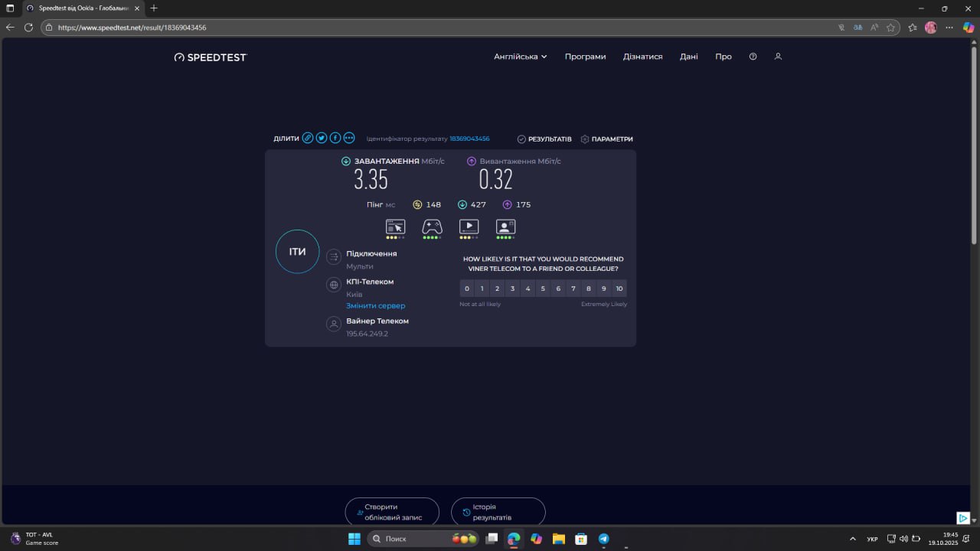
Task: Open Telegram from the taskbar
Action: coord(603,539)
